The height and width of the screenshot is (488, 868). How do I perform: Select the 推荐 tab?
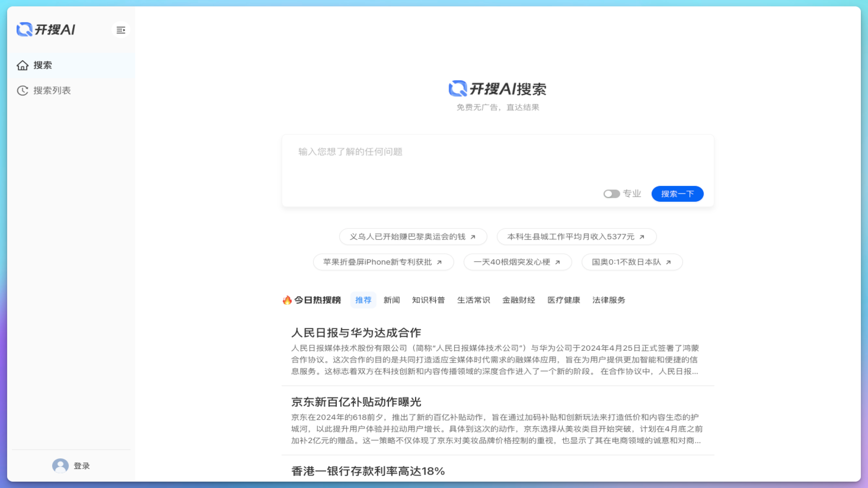[x=363, y=300]
